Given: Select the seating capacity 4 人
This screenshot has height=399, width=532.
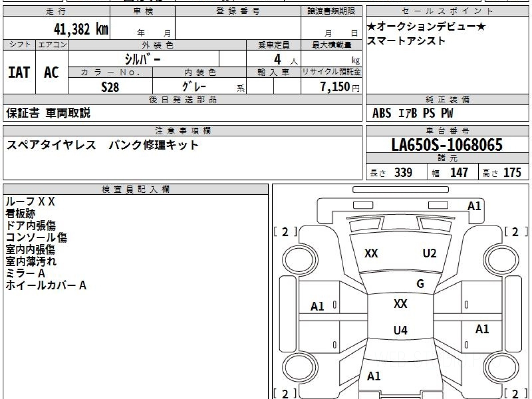Looking at the screenshot, I should (286, 59).
